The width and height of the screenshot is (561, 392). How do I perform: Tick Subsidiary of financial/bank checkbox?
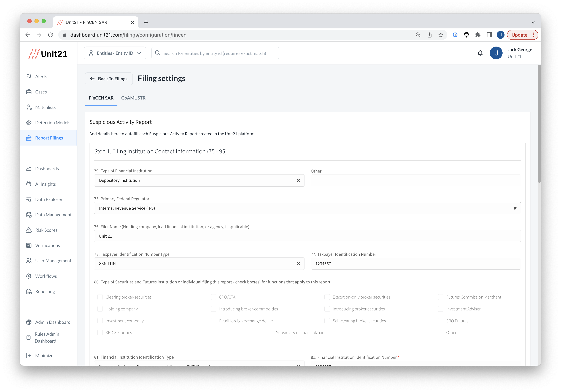click(x=270, y=333)
